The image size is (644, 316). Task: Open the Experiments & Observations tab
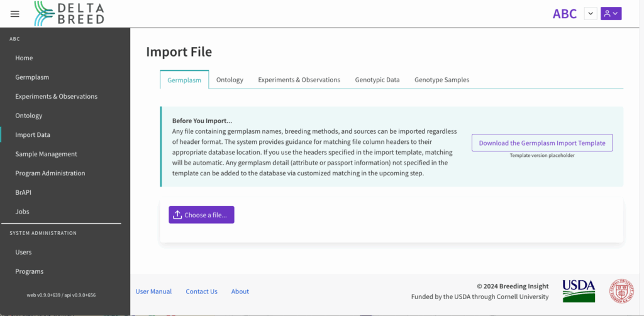click(299, 80)
